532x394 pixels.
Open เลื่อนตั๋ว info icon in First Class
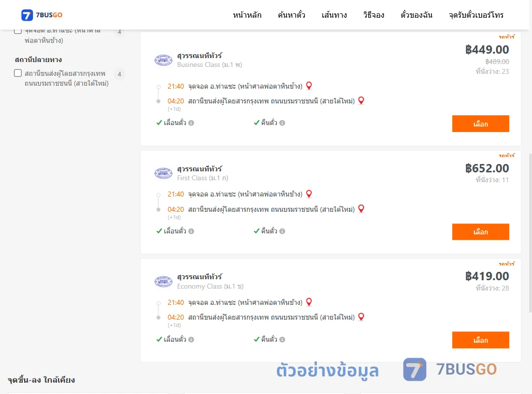point(191,231)
